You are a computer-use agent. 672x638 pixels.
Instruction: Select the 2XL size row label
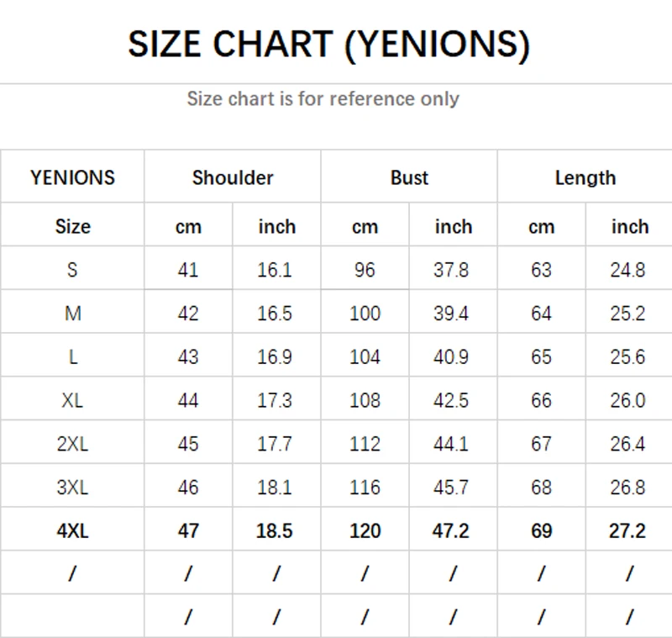(x=72, y=444)
